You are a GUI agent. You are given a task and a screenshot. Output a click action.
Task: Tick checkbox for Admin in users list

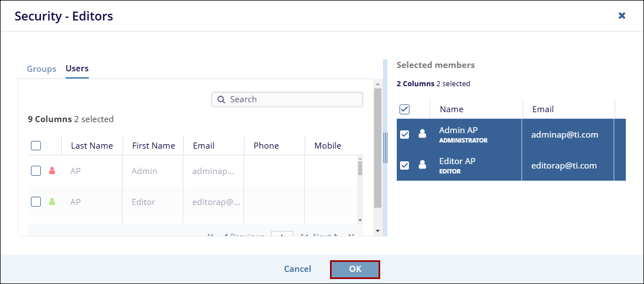36,171
